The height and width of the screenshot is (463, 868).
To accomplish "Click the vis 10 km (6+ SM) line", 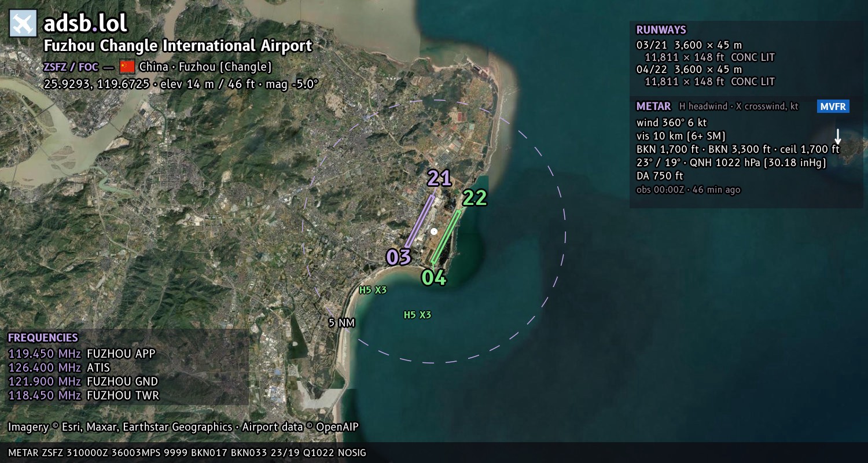I will (x=681, y=136).
